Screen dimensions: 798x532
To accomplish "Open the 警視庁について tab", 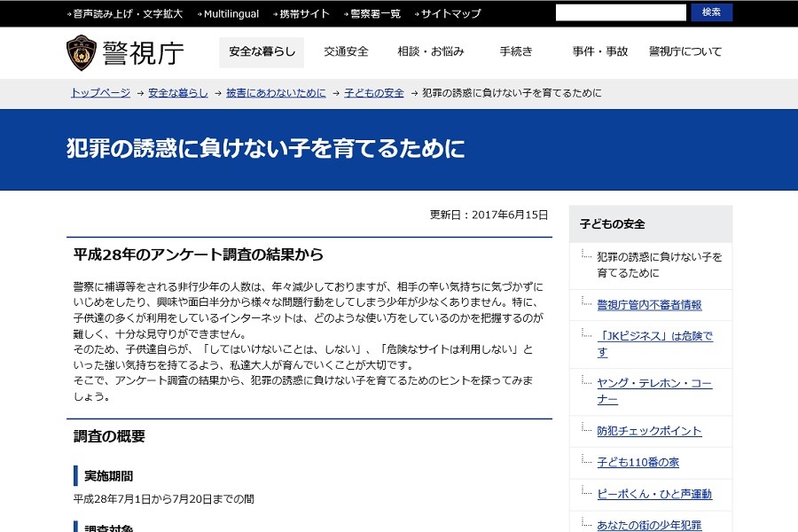I will (687, 52).
